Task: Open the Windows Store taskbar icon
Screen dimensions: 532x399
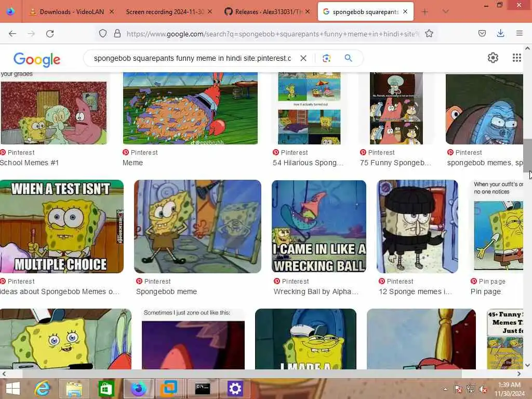Action: [106, 389]
